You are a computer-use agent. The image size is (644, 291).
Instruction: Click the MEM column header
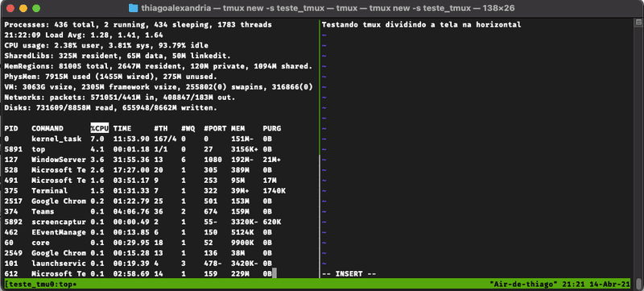tap(237, 128)
